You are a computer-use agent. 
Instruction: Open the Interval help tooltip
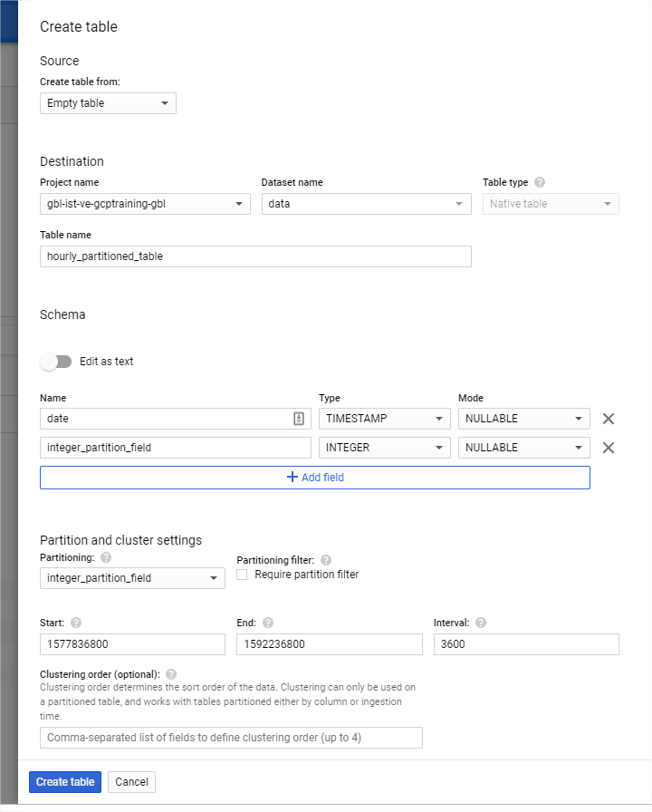(479, 623)
